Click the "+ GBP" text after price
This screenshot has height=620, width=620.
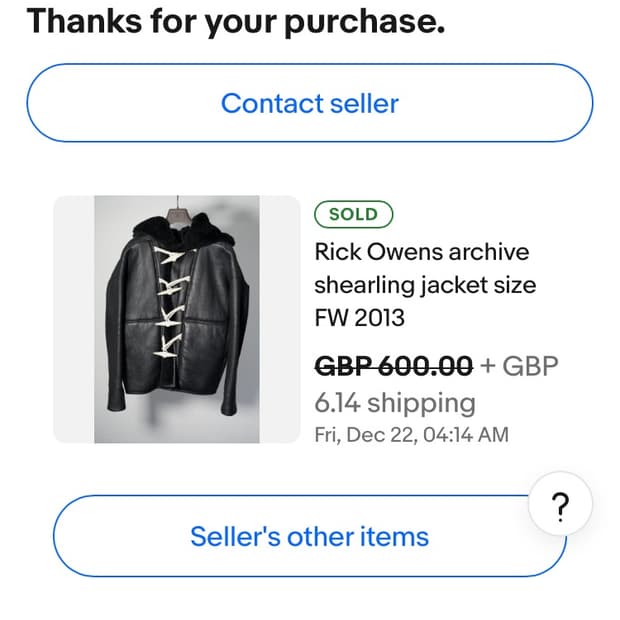(518, 367)
